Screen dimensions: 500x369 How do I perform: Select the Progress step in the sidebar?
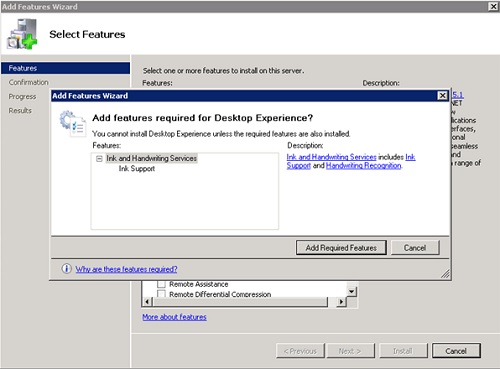tap(22, 96)
